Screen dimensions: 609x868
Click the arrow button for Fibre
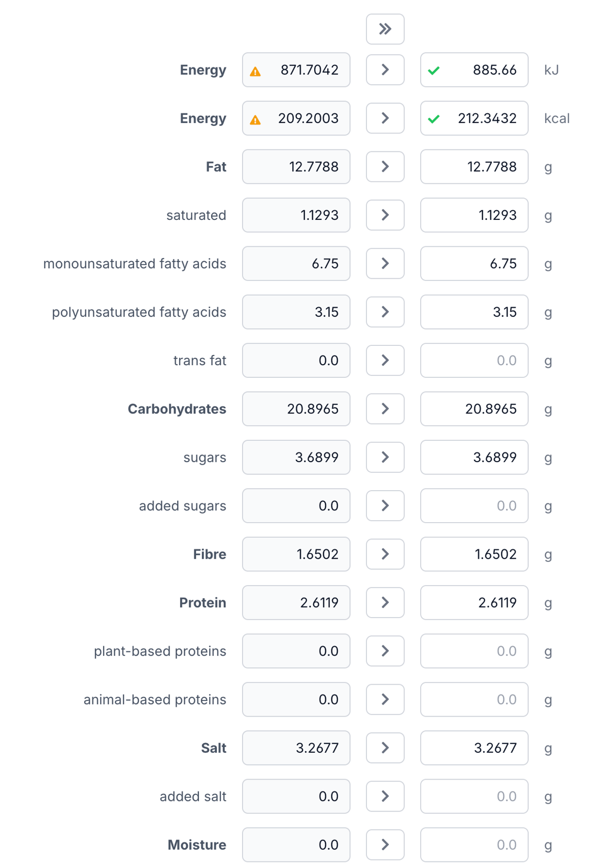point(385,554)
